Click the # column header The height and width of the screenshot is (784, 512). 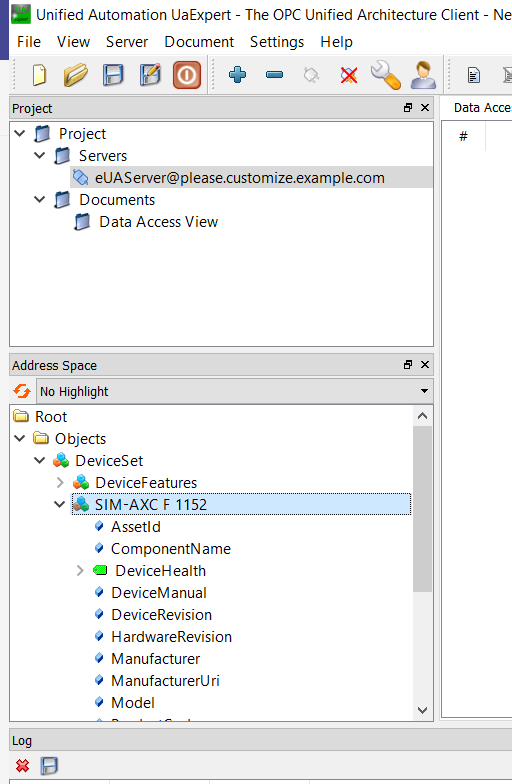pyautogui.click(x=464, y=136)
